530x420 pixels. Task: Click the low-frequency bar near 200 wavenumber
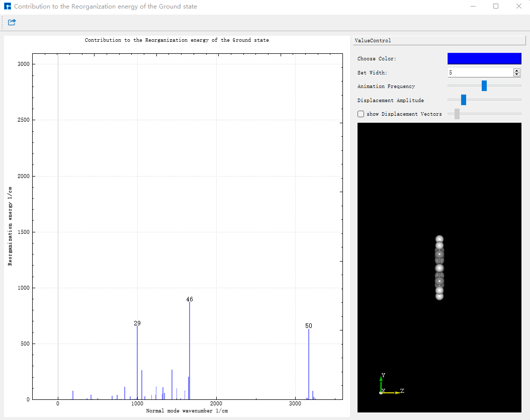coord(73,395)
